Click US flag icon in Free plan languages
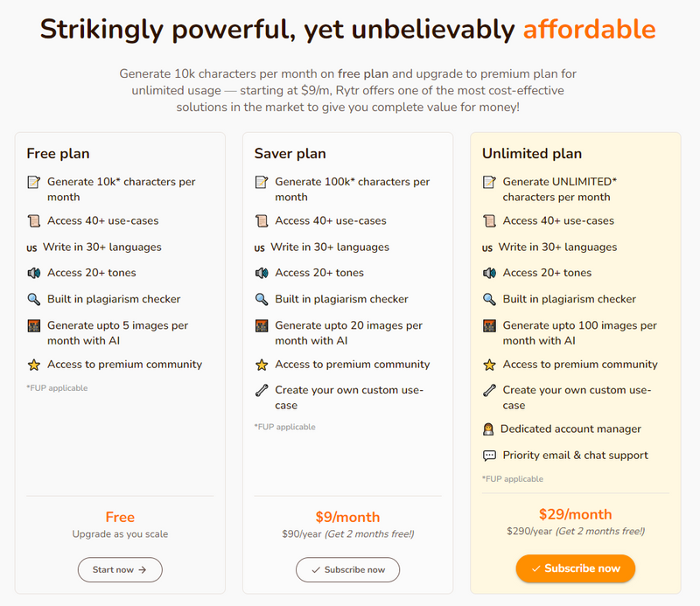 pyautogui.click(x=32, y=247)
